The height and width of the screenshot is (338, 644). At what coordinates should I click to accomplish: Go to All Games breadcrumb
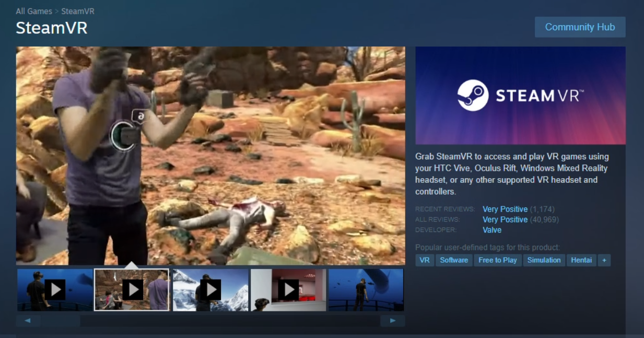tap(34, 11)
